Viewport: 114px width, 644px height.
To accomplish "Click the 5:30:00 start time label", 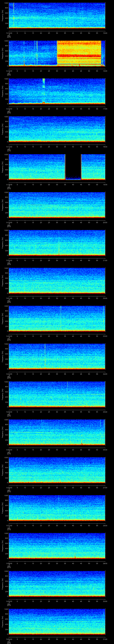I will click(x=9, y=639).
